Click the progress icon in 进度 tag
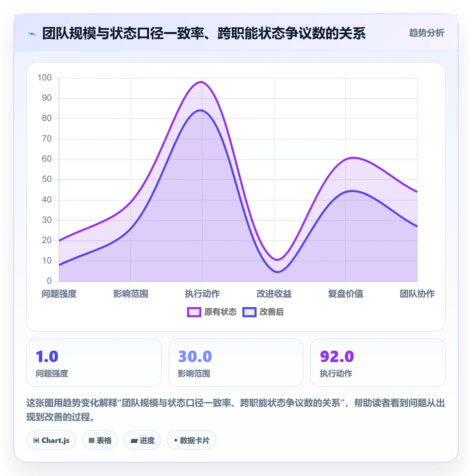 134,441
